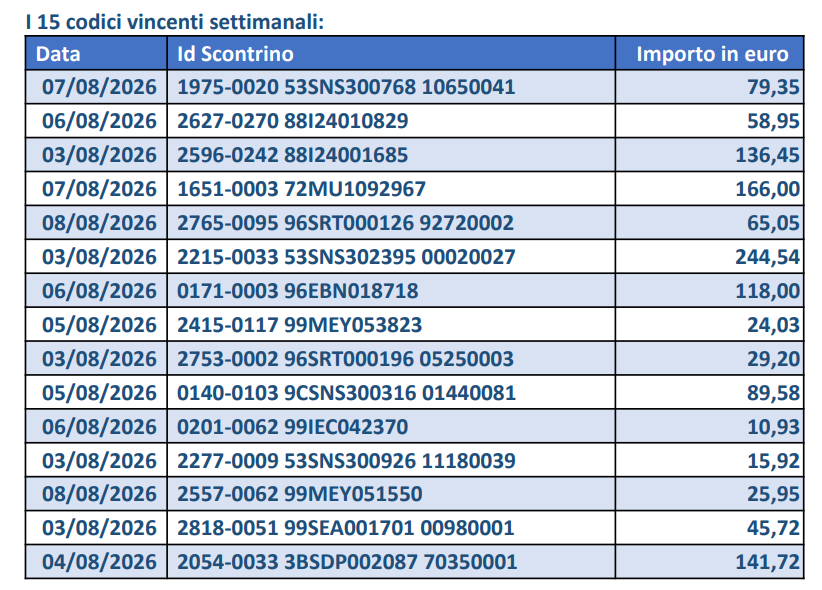Click the Id Scontrino column header

[x=235, y=54]
